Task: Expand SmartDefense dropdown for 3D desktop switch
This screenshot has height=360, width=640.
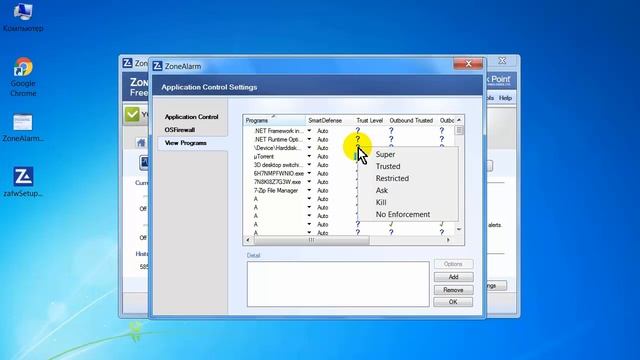Action: tap(309, 165)
